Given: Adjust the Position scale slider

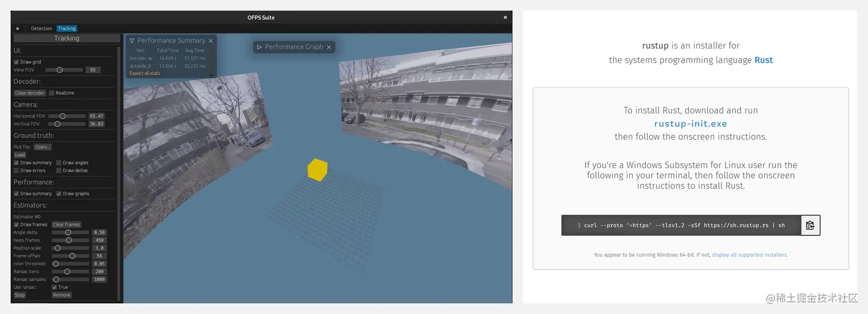Looking at the screenshot, I should pos(71,248).
